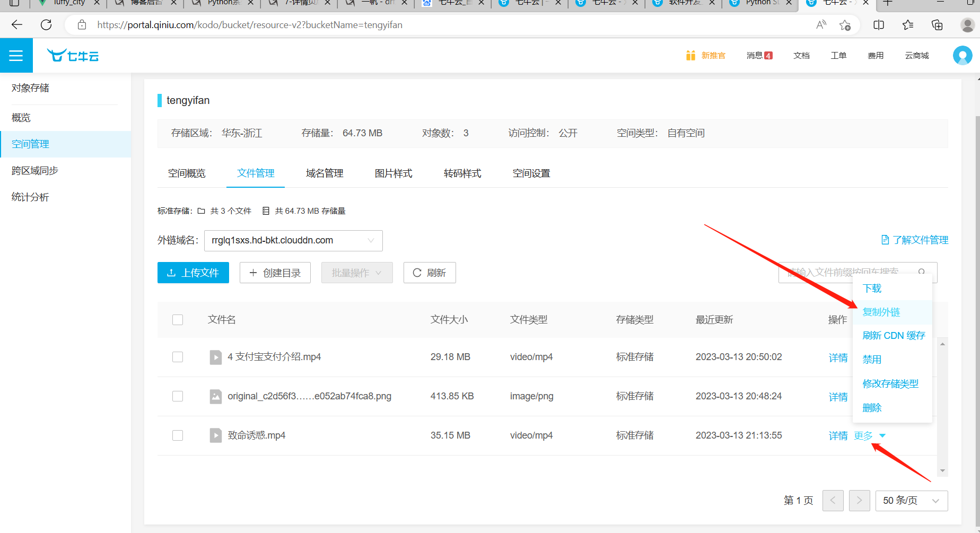Open 费用 billing in the header

876,55
